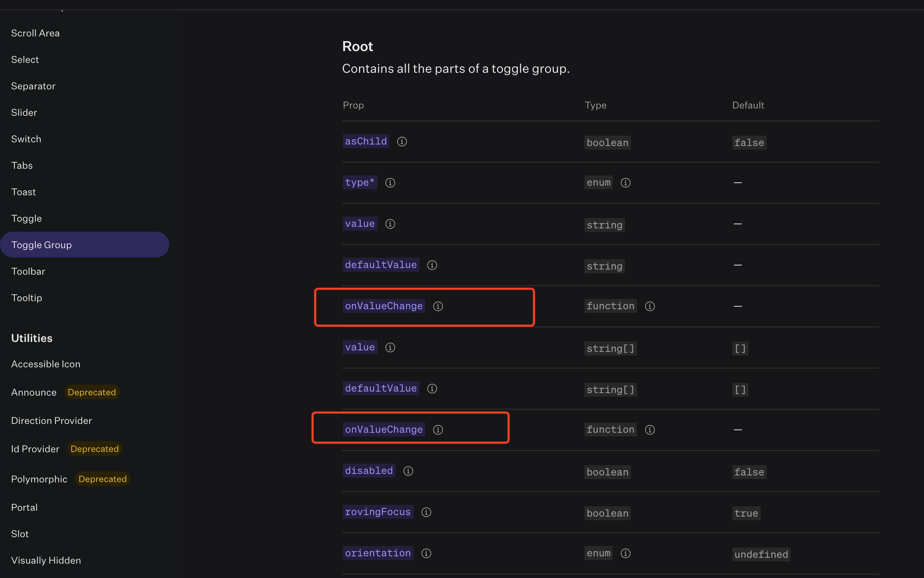The width and height of the screenshot is (924, 578).
Task: Show info for the disabled prop
Action: [x=408, y=471]
